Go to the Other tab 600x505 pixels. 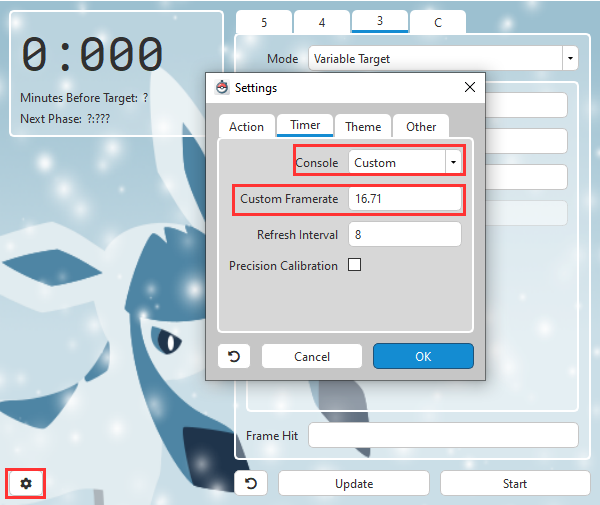(x=421, y=126)
